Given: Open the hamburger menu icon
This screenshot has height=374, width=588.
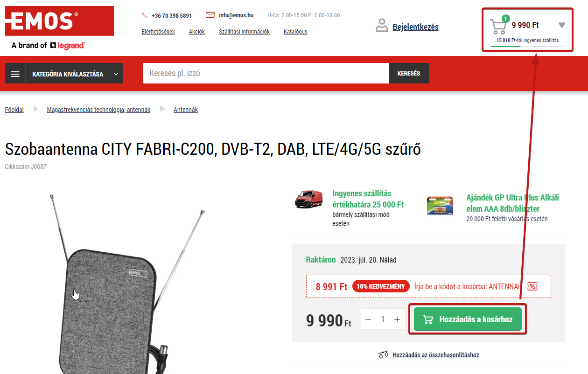Looking at the screenshot, I should tap(15, 74).
